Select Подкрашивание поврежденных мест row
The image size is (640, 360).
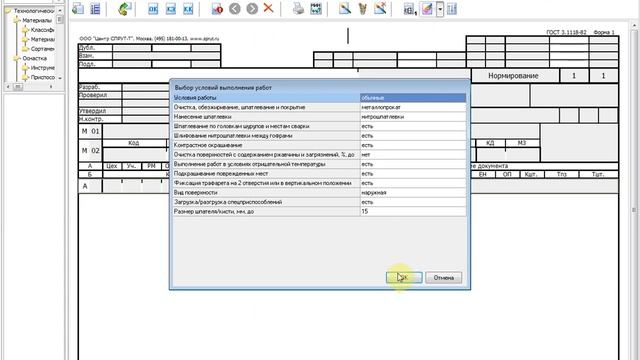click(x=266, y=173)
